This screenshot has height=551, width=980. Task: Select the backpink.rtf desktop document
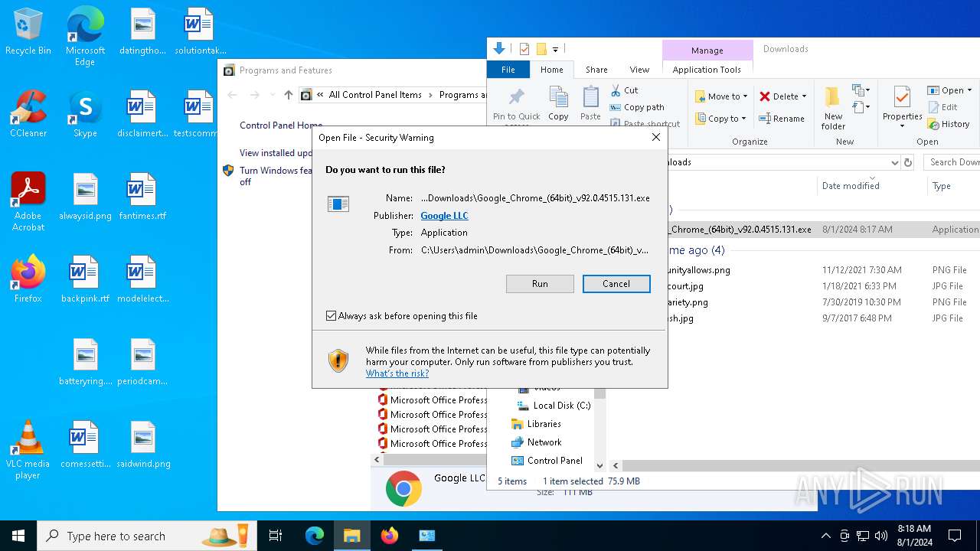pyautogui.click(x=85, y=280)
